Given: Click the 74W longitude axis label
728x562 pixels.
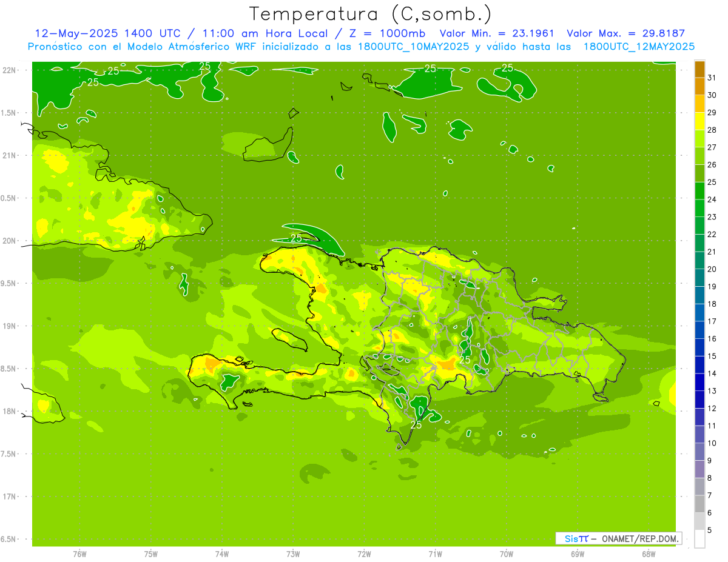Looking at the screenshot, I should (222, 554).
